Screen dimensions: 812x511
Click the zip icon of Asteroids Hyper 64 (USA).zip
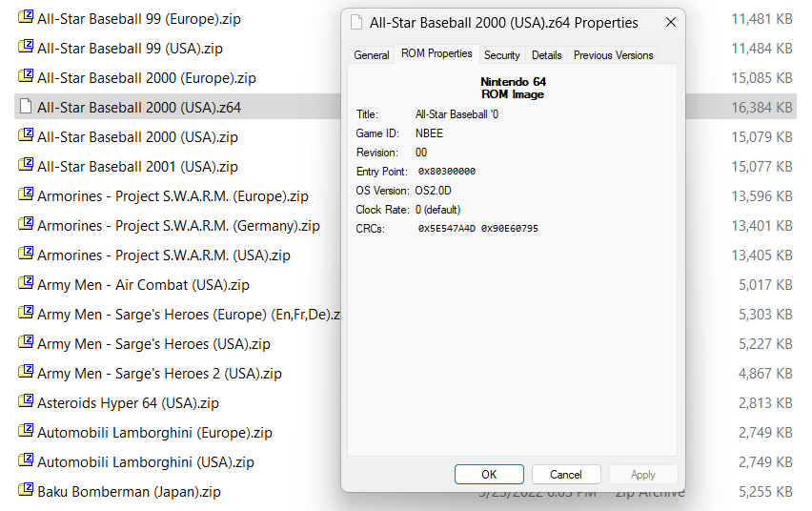pyautogui.click(x=26, y=401)
